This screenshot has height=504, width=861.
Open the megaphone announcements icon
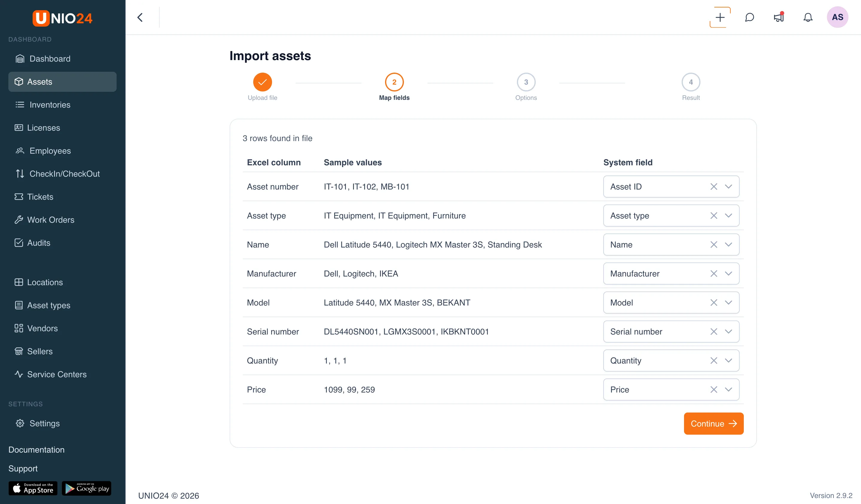click(779, 17)
